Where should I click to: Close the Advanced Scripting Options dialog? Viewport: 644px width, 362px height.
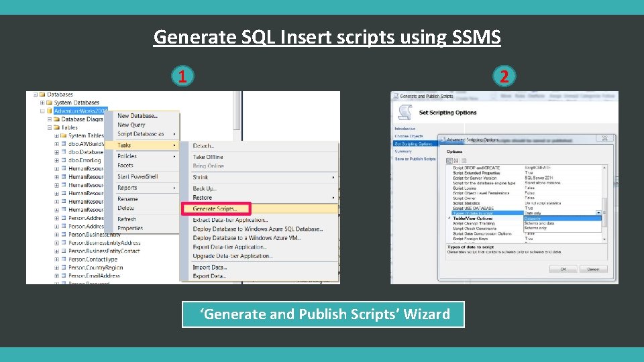point(604,138)
